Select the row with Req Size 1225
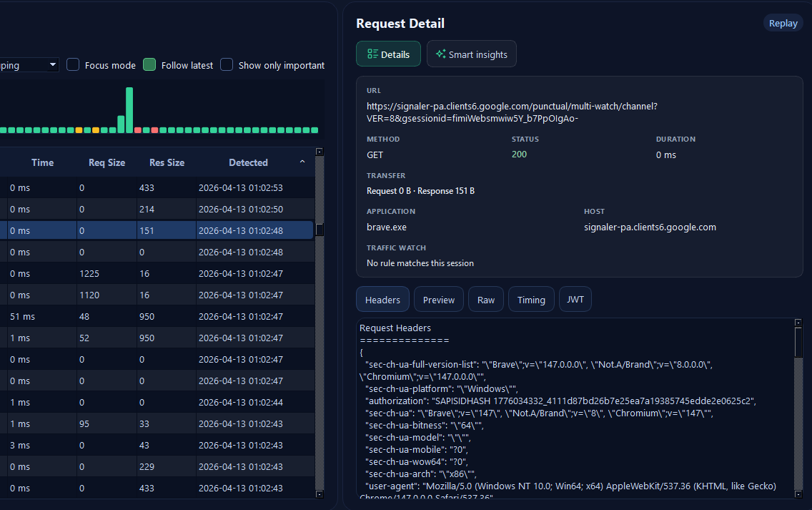This screenshot has width=812, height=510. [157, 273]
